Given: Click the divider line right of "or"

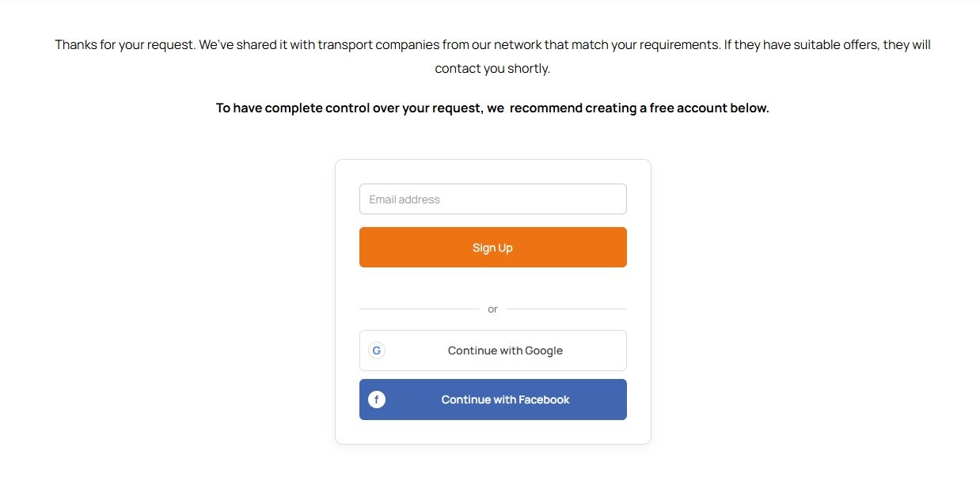Looking at the screenshot, I should pyautogui.click(x=566, y=309).
